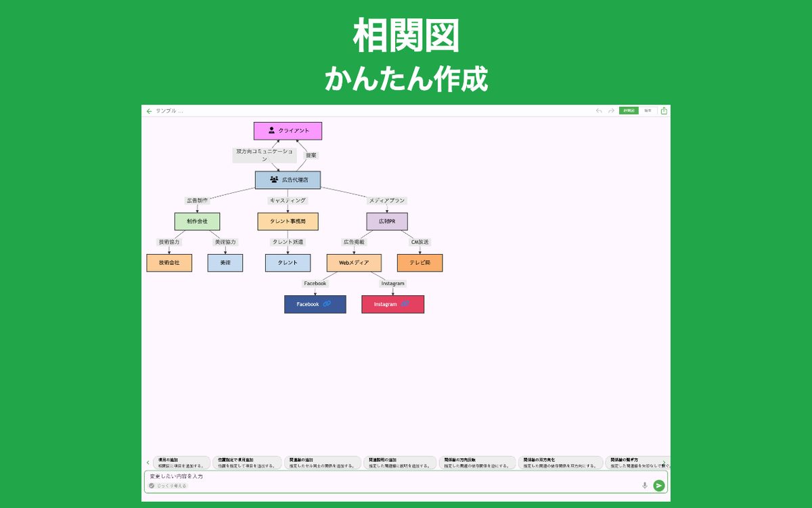Select the クライアント node
Image resolution: width=812 pixels, height=508 pixels.
(x=288, y=131)
